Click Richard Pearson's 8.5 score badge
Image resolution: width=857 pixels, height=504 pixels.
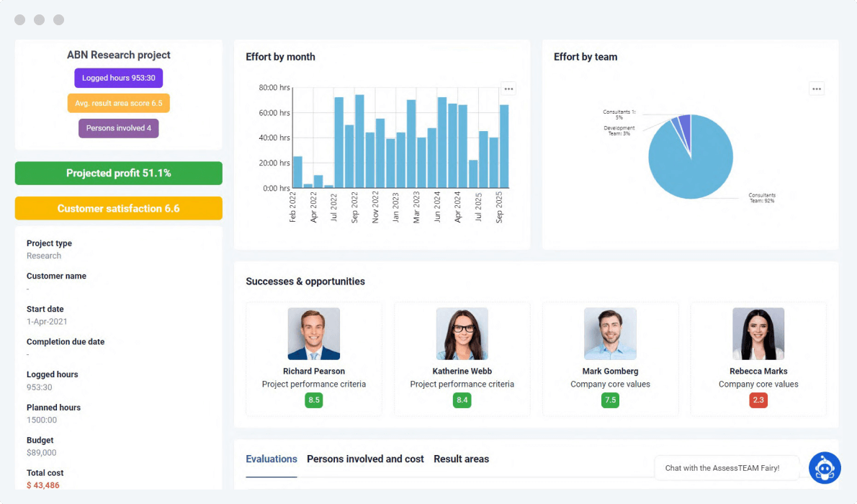313,400
